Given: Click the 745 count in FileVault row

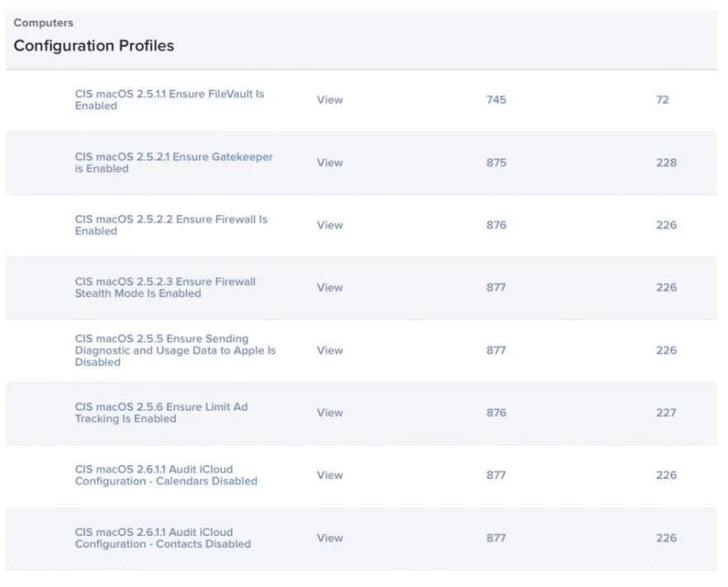Looking at the screenshot, I should pos(496,100).
